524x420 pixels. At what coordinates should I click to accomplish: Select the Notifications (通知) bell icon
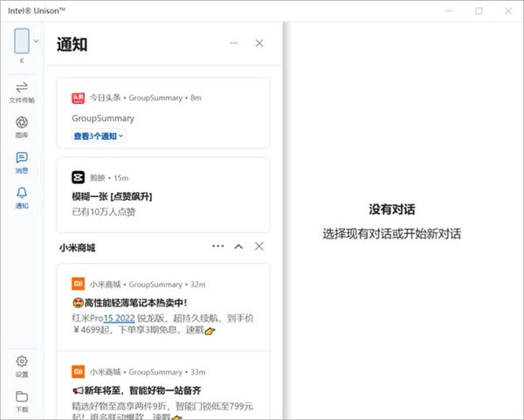pyautogui.click(x=22, y=197)
